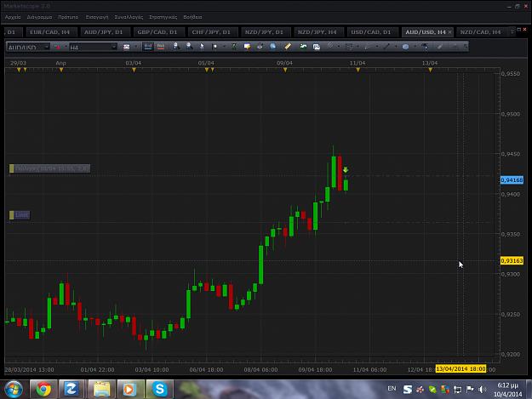Open the media player on the taskbar
This screenshot has height=399, width=532.
pos(129,389)
